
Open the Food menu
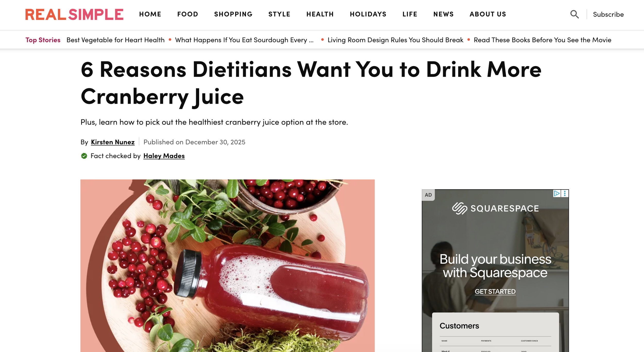[188, 14]
